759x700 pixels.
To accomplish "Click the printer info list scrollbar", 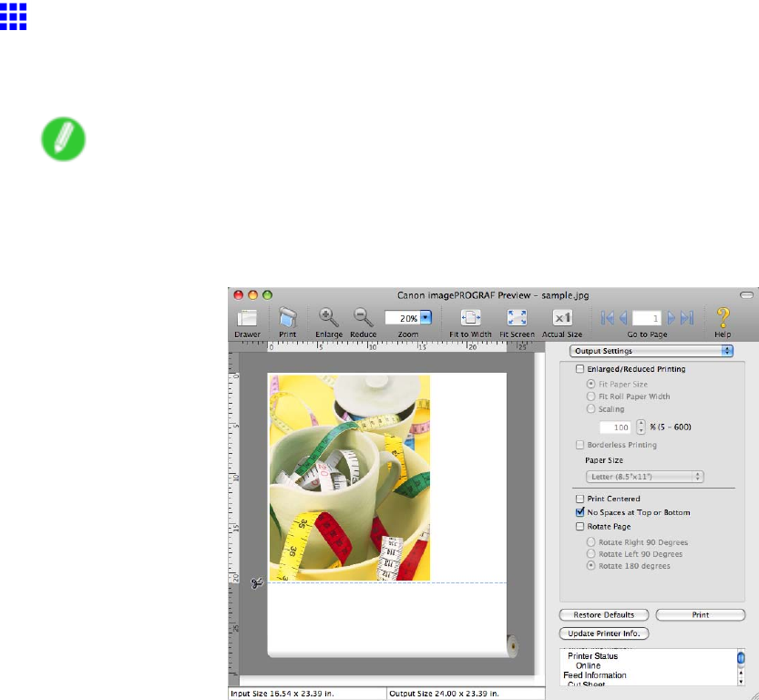I will click(741, 668).
